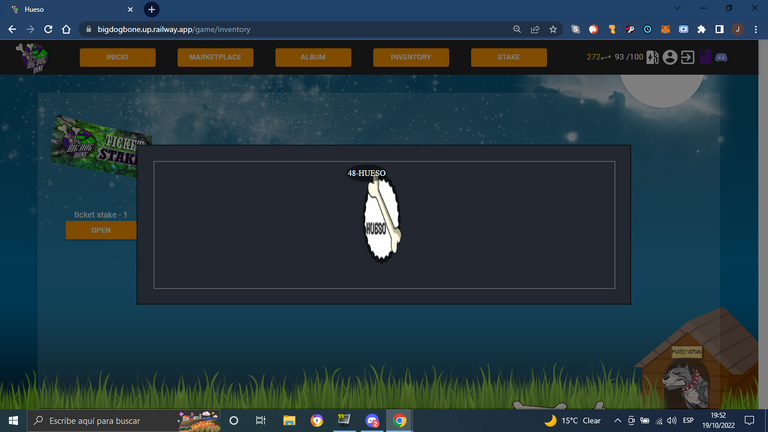This screenshot has width=768, height=432.
Task: Close the Hueso tab
Action: coord(130,9)
